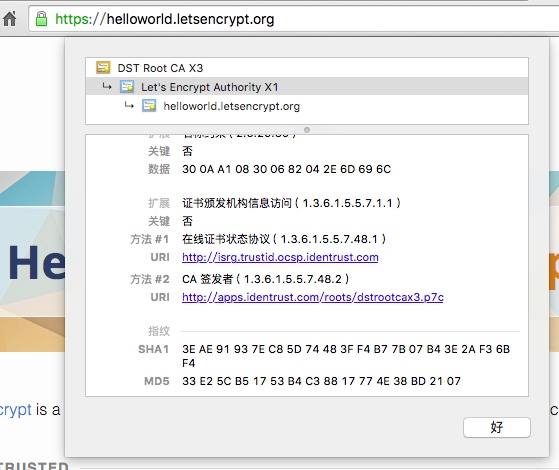Click data value 30 0A A1 08
This screenshot has width=559, height=470.
(x=287, y=169)
